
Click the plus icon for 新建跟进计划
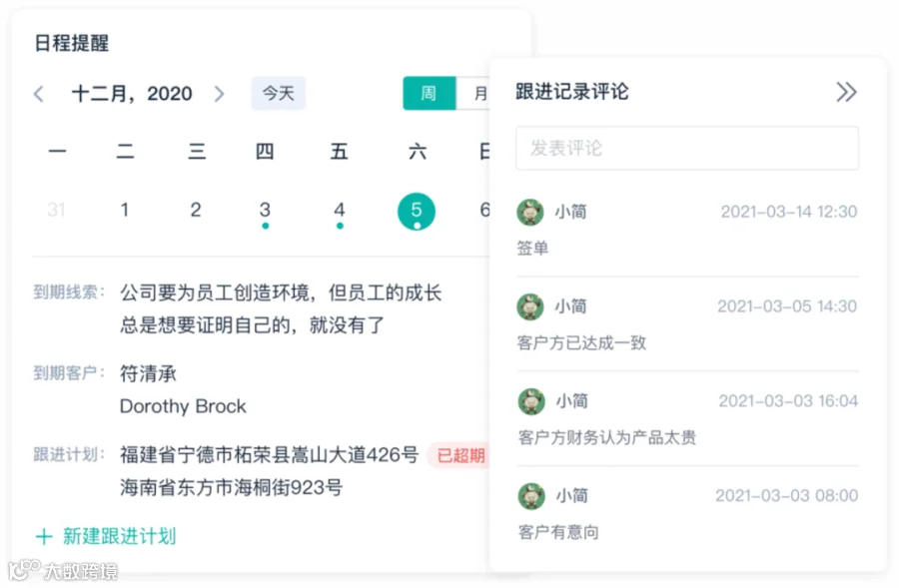click(x=44, y=536)
